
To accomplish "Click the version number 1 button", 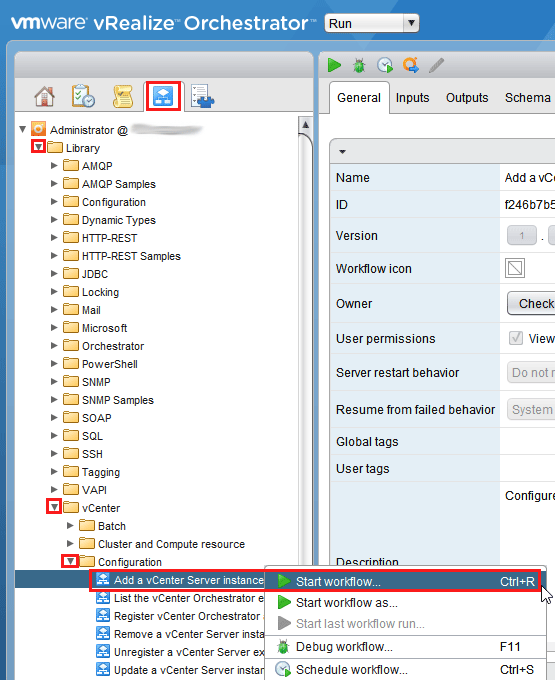I will [x=522, y=235].
